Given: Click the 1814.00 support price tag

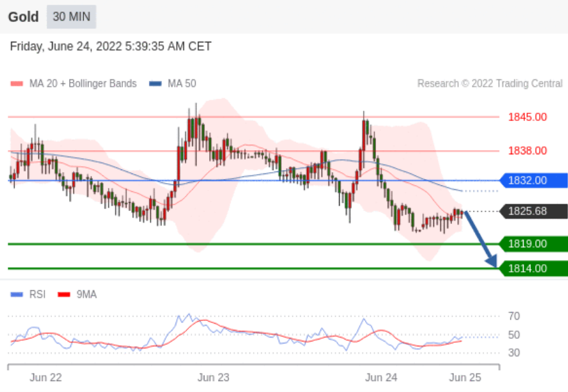Looking at the screenshot, I should coord(534,268).
